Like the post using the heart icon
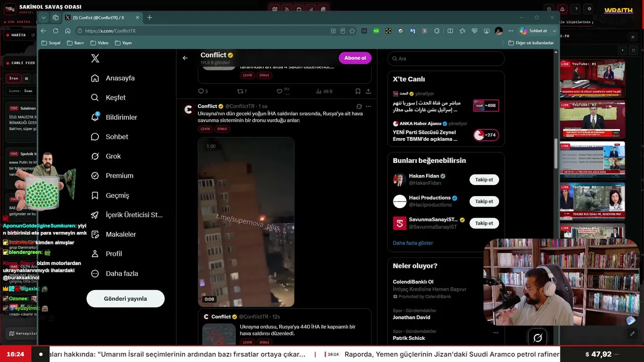 click(x=280, y=92)
